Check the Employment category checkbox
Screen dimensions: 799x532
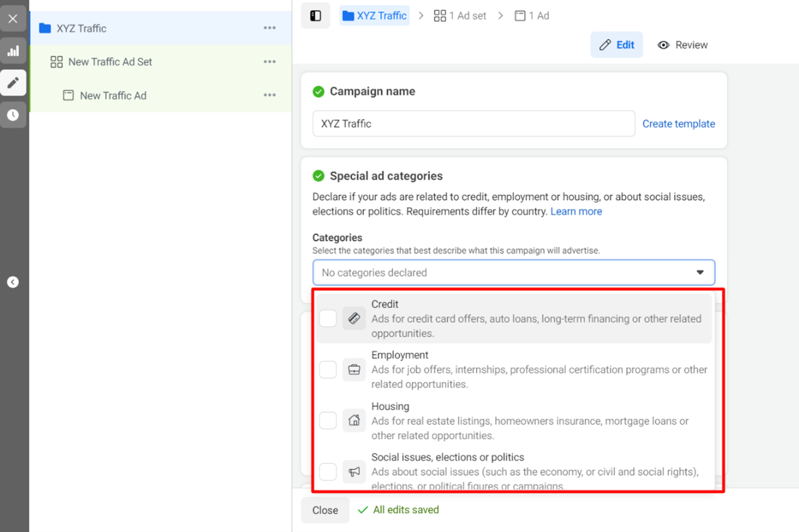[x=328, y=370]
